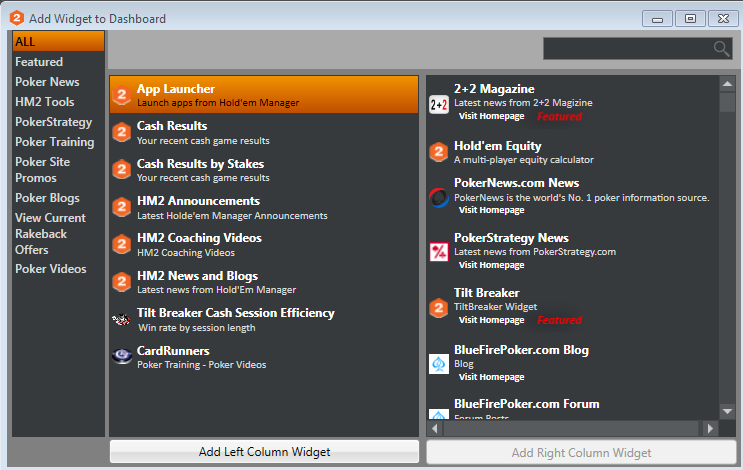Click the HM2 Coaching Videos icon
Screen dimensions: 743x470
pyautogui.click(x=122, y=244)
